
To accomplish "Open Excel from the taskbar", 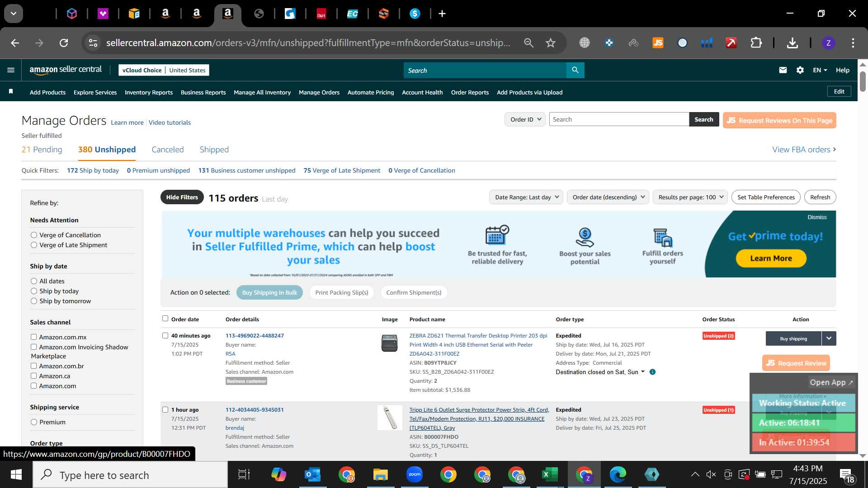I will pyautogui.click(x=550, y=474).
